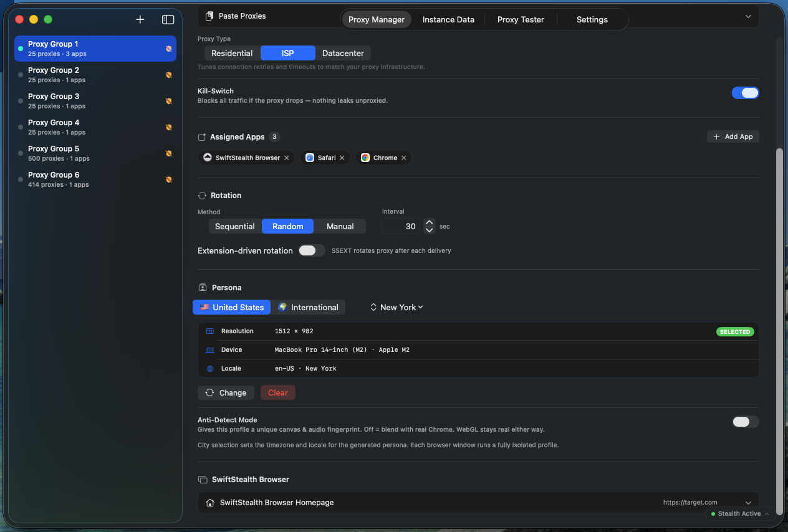Select Proxy Group 6 in sidebar
Image resolution: width=788 pixels, height=532 pixels.
95,179
